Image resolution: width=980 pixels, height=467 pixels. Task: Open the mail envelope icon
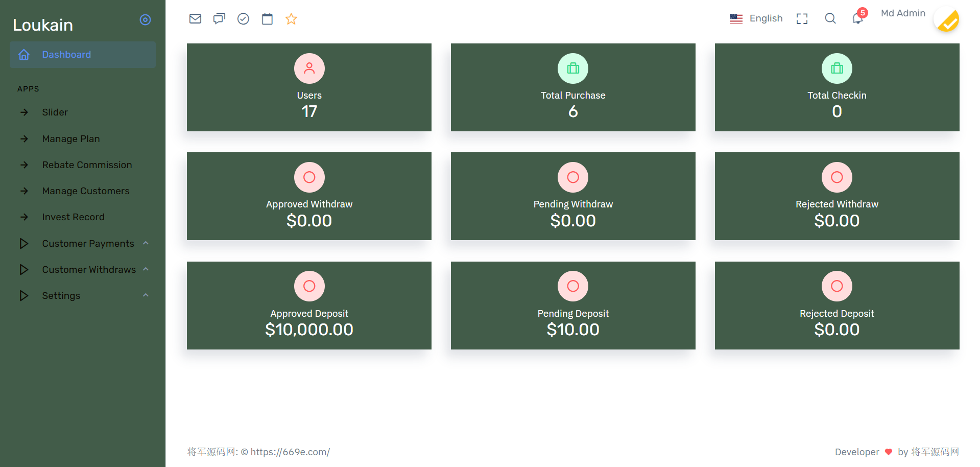click(x=195, y=19)
